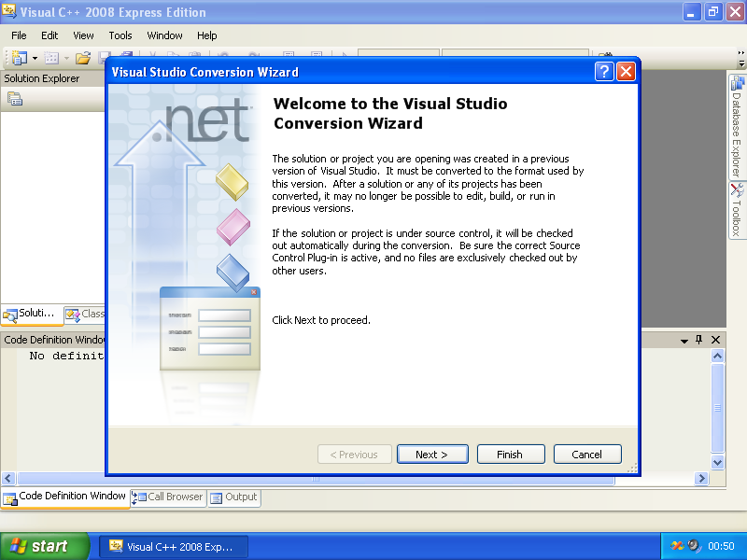The width and height of the screenshot is (747, 560).
Task: Click the New Project toolbar icon
Action: (20, 58)
